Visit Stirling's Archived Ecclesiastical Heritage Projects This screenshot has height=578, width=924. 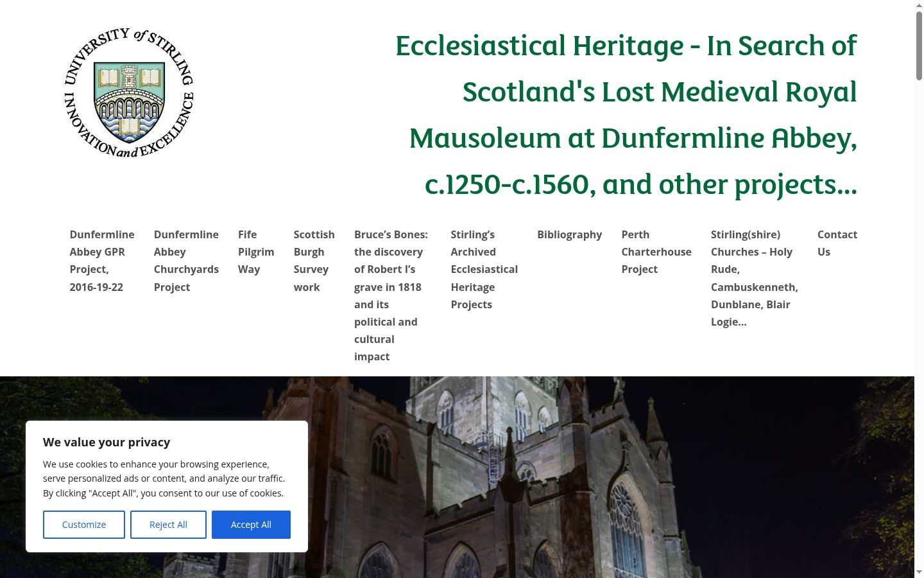click(484, 269)
